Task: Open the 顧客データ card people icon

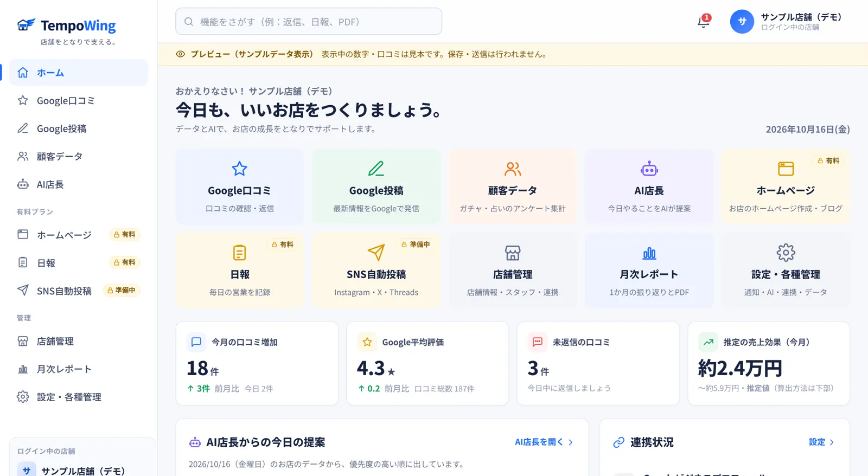Action: [x=513, y=169]
